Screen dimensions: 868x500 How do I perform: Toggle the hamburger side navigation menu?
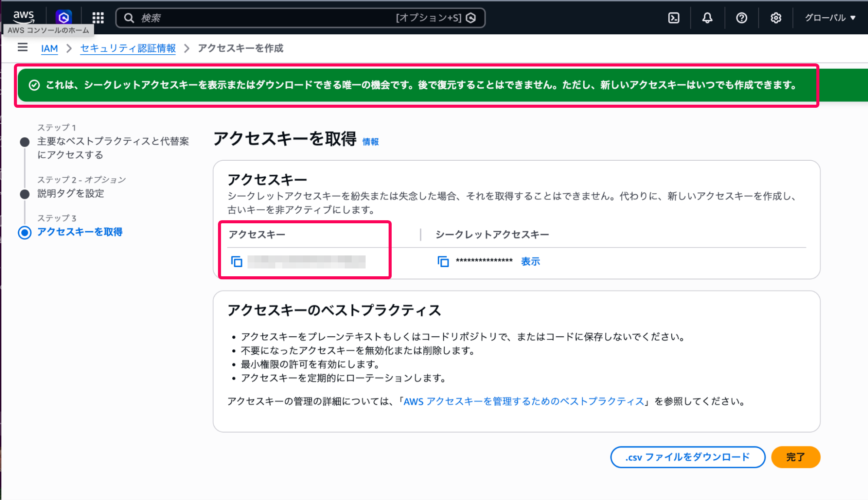[23, 47]
